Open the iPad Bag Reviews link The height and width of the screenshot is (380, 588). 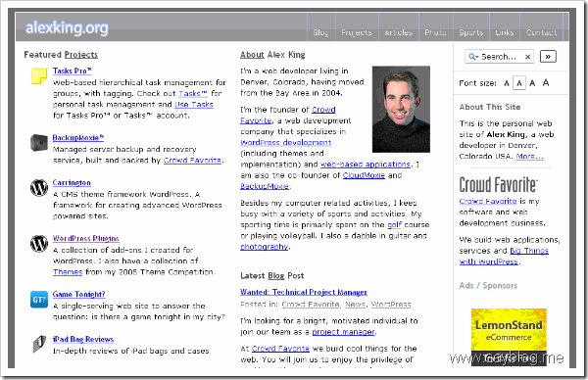tap(83, 339)
